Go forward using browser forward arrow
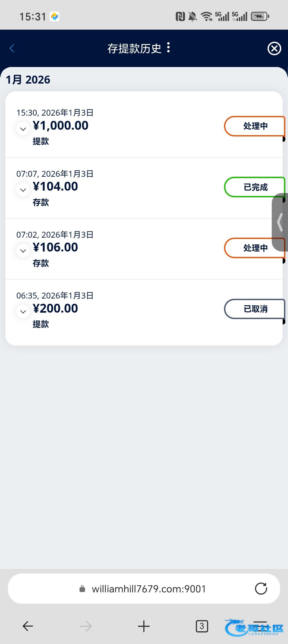Screen dimensions: 288x644 (86, 626)
